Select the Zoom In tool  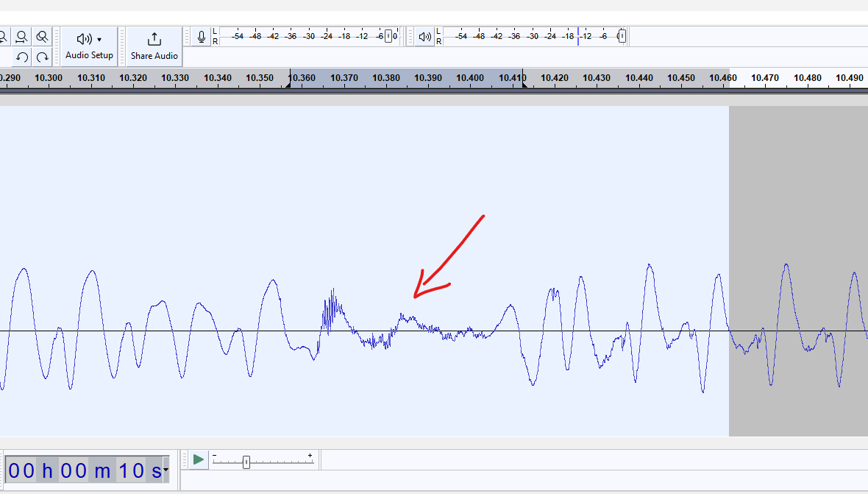pos(4,36)
